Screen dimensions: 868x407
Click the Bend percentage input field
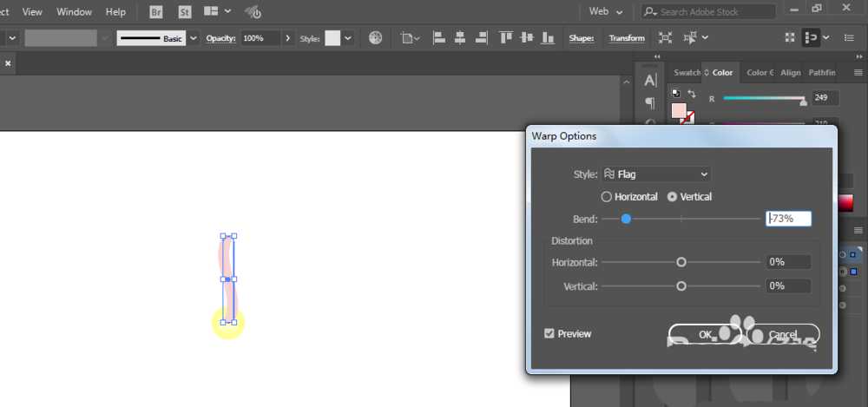click(x=789, y=219)
